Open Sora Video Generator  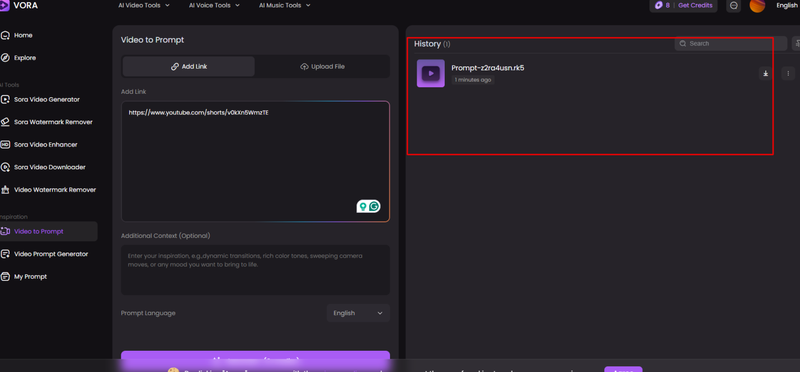(46, 100)
